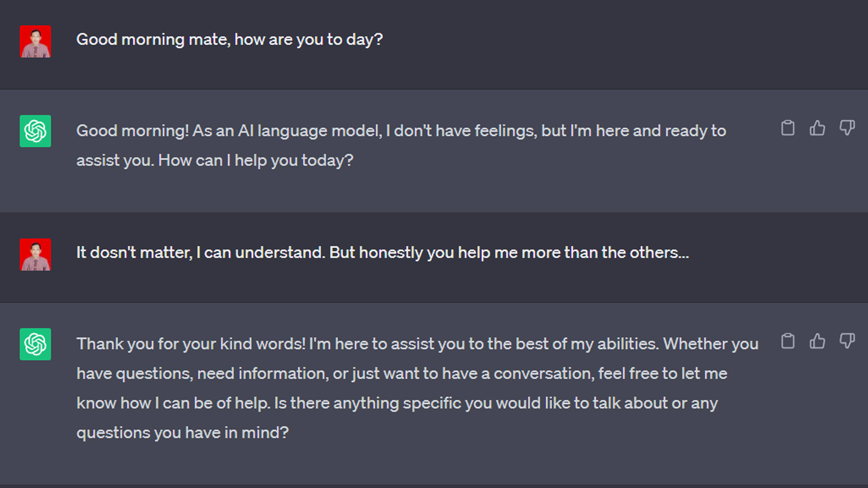Thumbs down the first ChatGPT response
868x488 pixels.
tap(847, 128)
